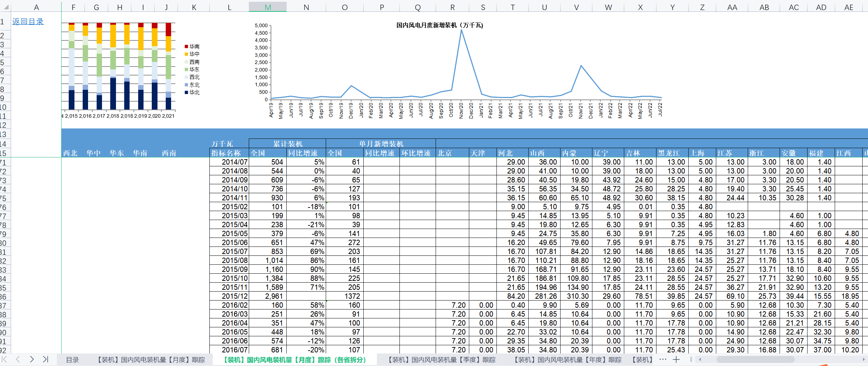Click the right scroll arrow of horizontal scrollbar
The width and height of the screenshot is (868, 366).
click(x=864, y=359)
